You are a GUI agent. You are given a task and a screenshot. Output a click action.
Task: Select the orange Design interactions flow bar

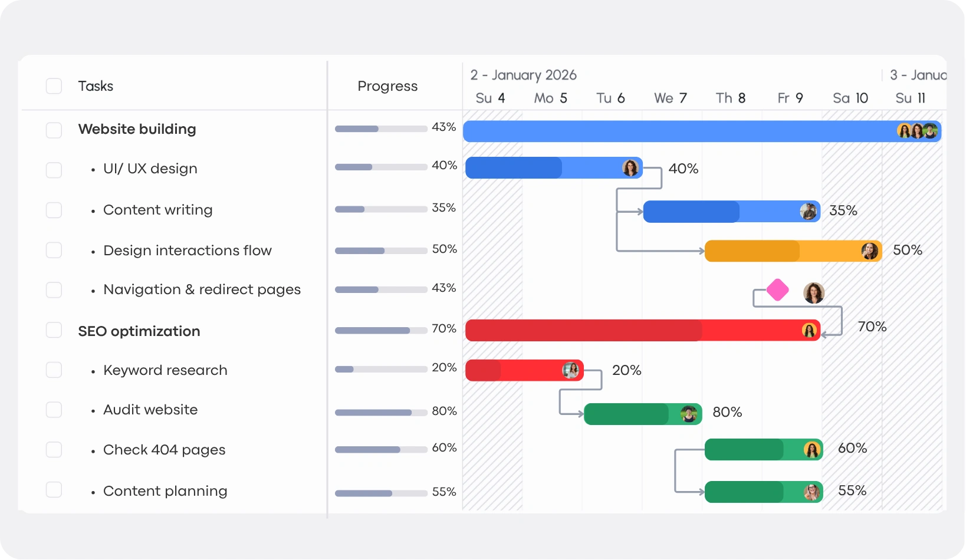coord(793,251)
